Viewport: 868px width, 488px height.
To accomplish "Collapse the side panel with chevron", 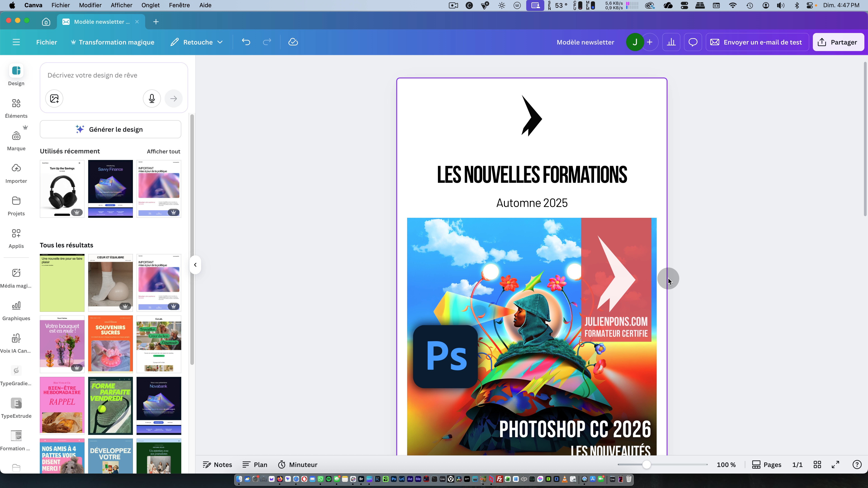I will 195,265.
